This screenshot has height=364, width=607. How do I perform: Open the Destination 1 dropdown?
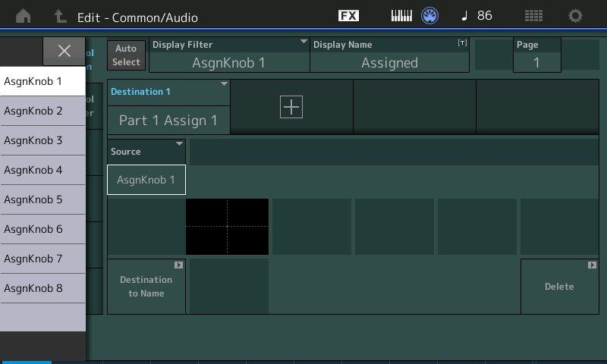(x=168, y=107)
